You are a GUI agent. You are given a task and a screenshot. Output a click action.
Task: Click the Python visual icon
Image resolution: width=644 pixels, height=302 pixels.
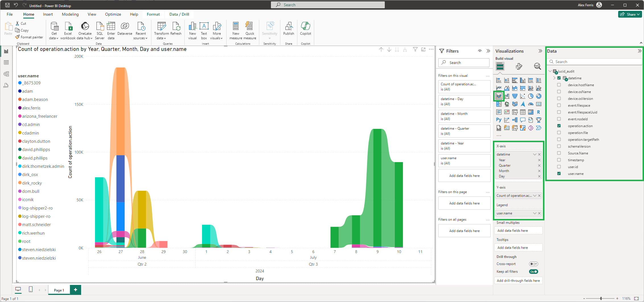499,120
